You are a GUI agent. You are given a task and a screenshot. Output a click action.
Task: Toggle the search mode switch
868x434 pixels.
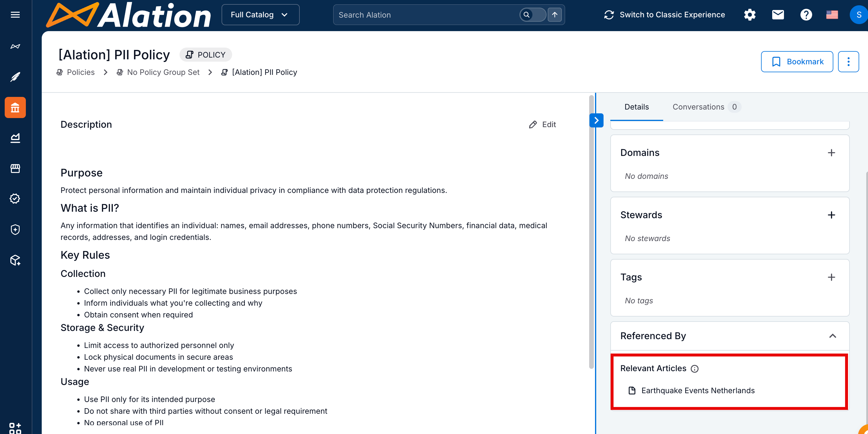click(532, 14)
